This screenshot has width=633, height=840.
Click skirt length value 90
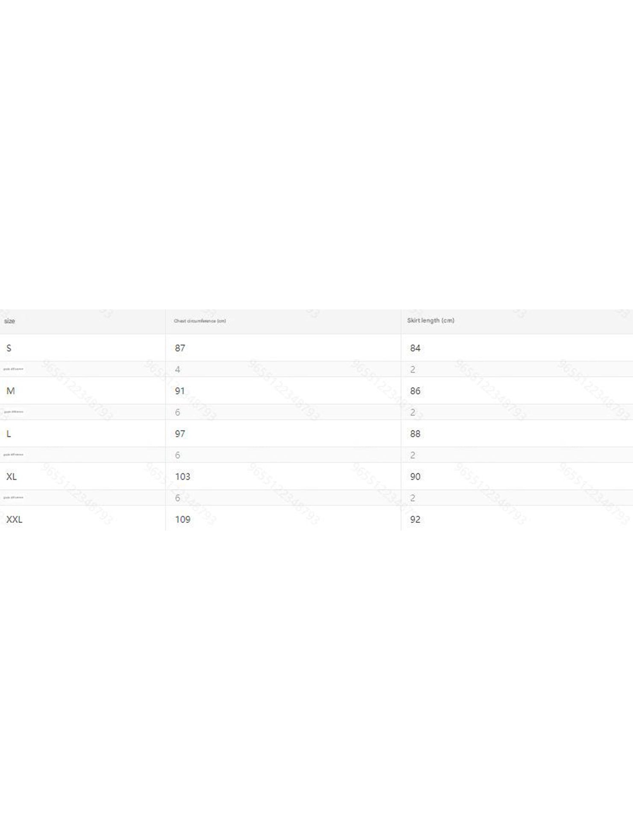point(415,476)
